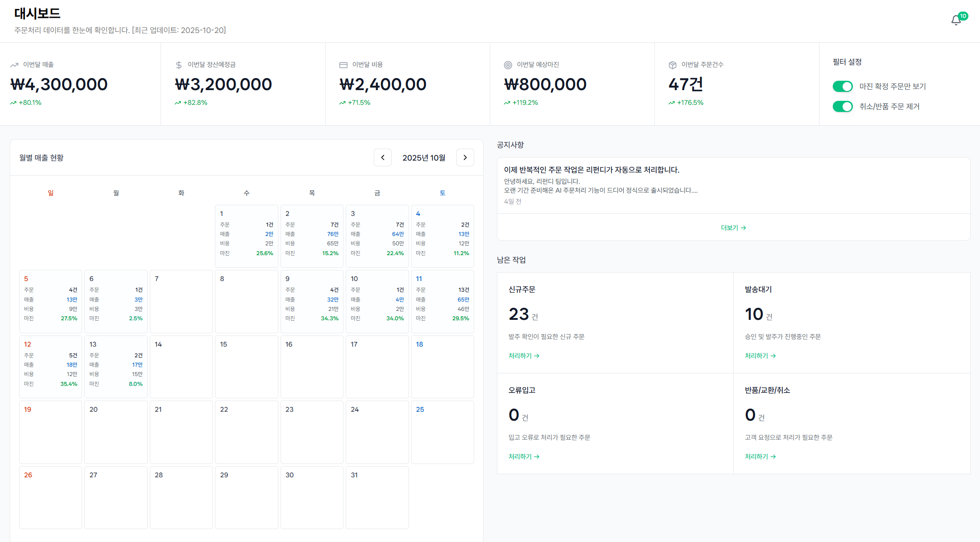Click the card icon beside 이번달 비용
The height and width of the screenshot is (542, 980).
(343, 65)
